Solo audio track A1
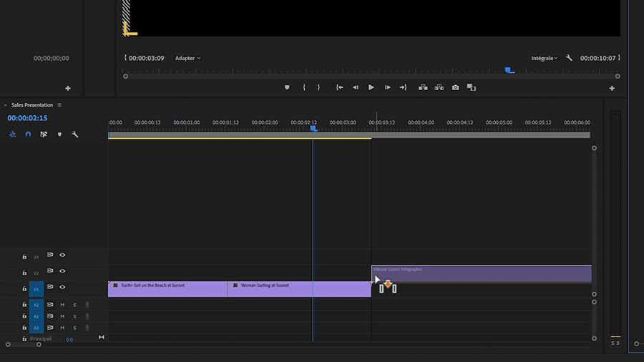The image size is (644, 362). pyautogui.click(x=74, y=305)
